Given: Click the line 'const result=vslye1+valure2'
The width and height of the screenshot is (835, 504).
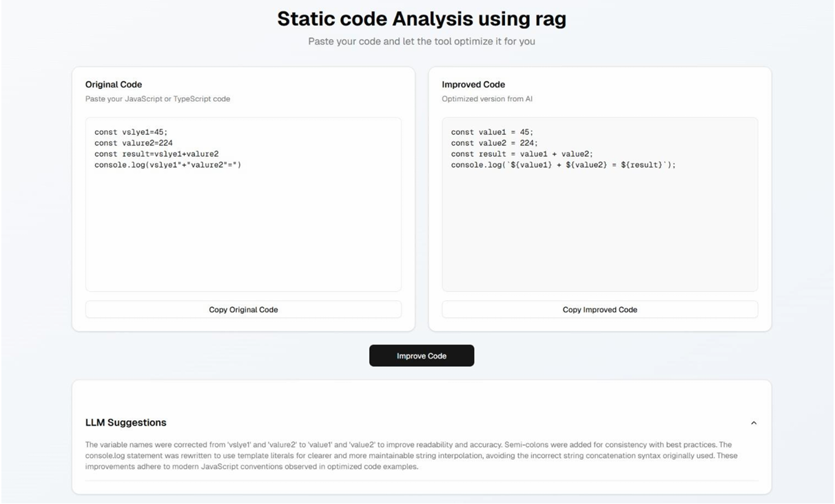Looking at the screenshot, I should [x=156, y=154].
